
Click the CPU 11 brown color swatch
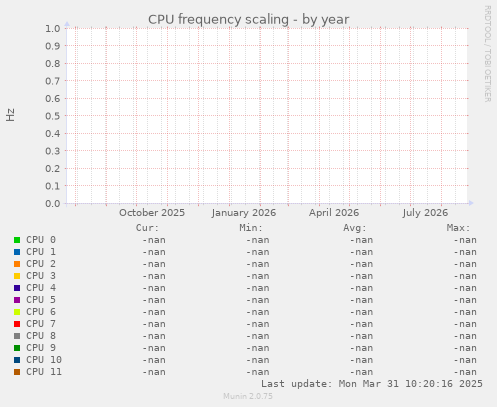coord(17,372)
